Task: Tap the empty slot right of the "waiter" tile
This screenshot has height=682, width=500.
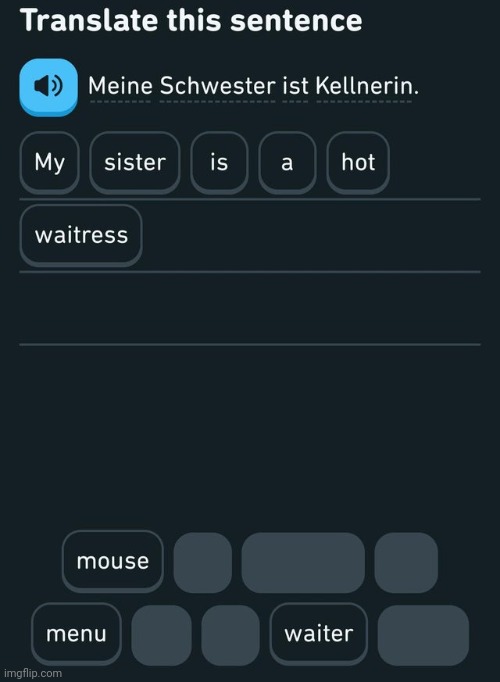Action: (x=423, y=635)
